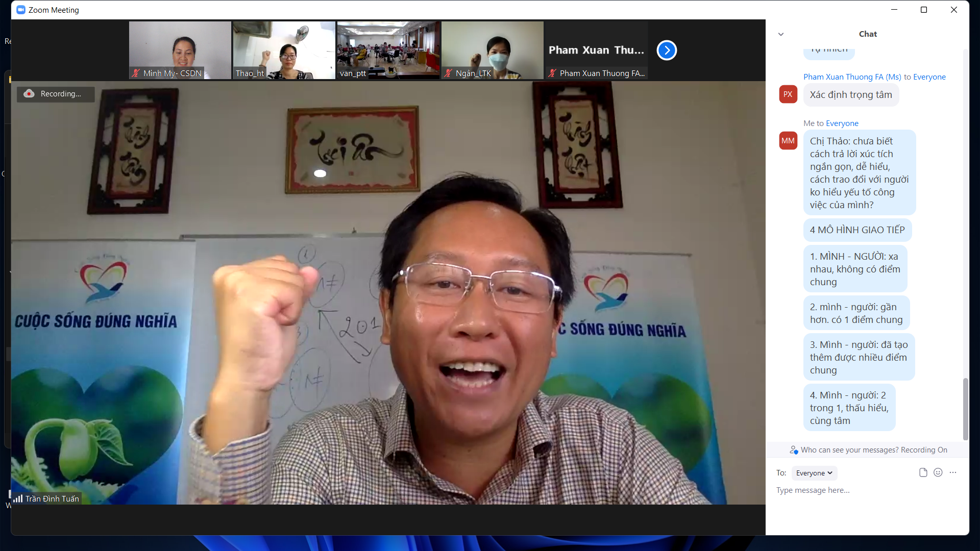
Task: Select Minh My- CSDN video thumbnail
Action: click(x=180, y=50)
